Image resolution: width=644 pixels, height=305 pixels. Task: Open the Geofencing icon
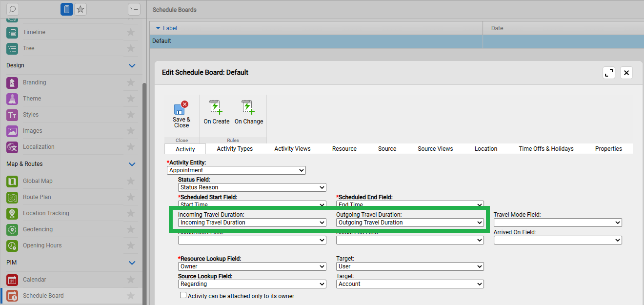tap(12, 229)
